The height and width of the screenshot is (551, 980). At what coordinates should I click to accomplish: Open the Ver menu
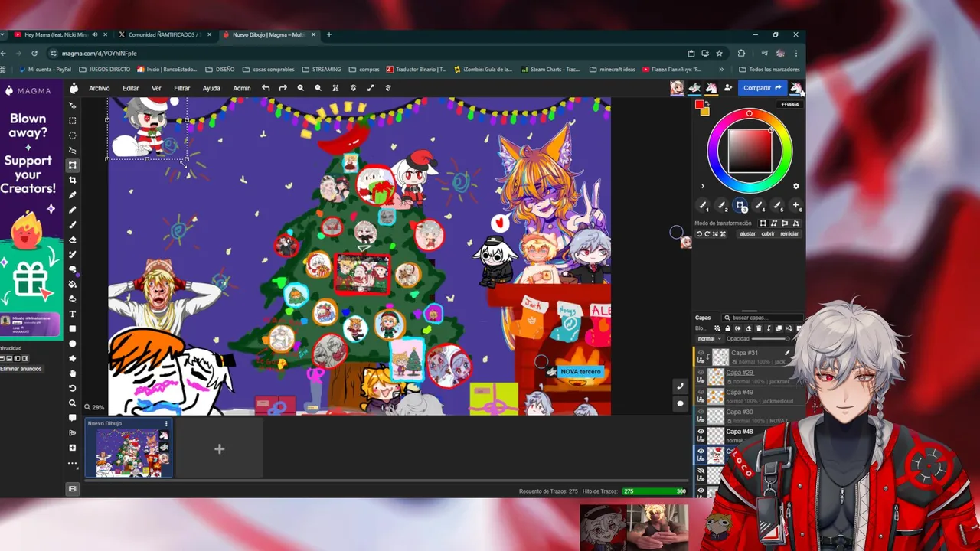click(x=156, y=88)
